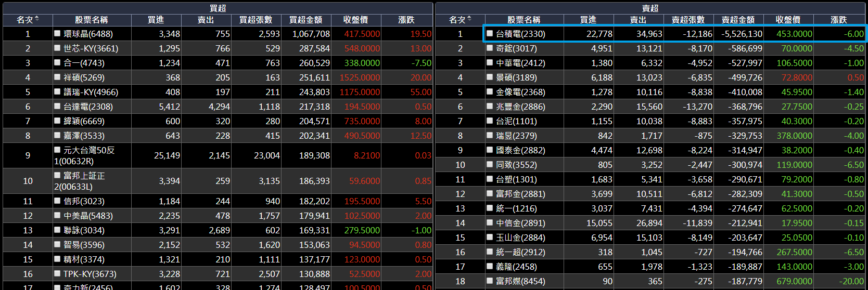Select the 合一(4743) checkbox

click(x=57, y=62)
